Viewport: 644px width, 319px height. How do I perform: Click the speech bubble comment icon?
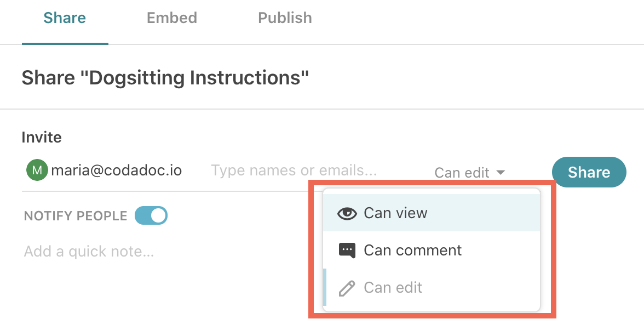pos(347,250)
